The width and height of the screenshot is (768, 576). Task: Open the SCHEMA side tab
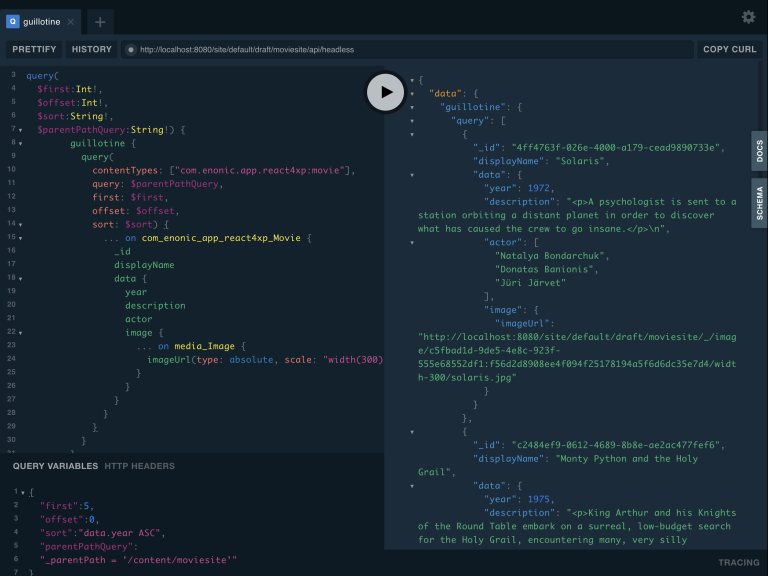coord(759,203)
